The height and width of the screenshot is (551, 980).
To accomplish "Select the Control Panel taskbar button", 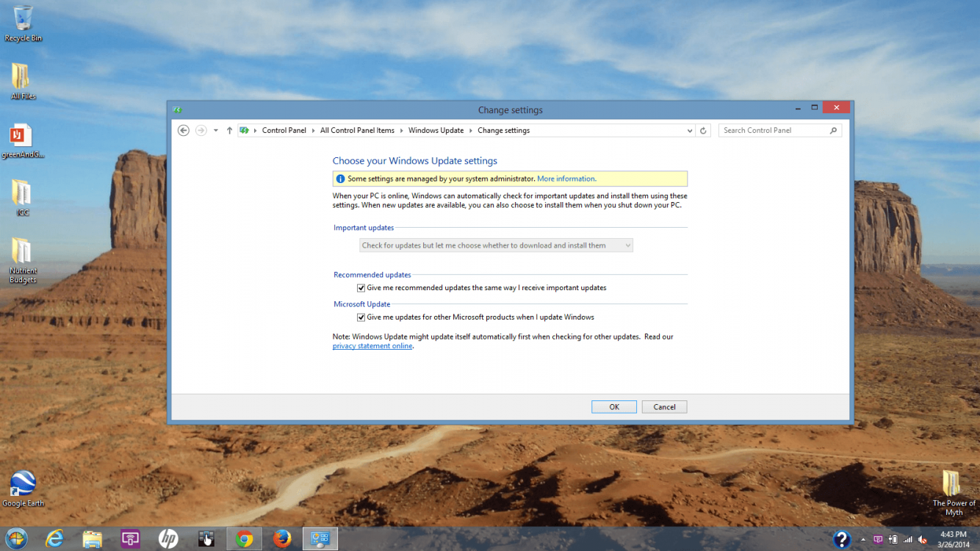I will pos(320,539).
